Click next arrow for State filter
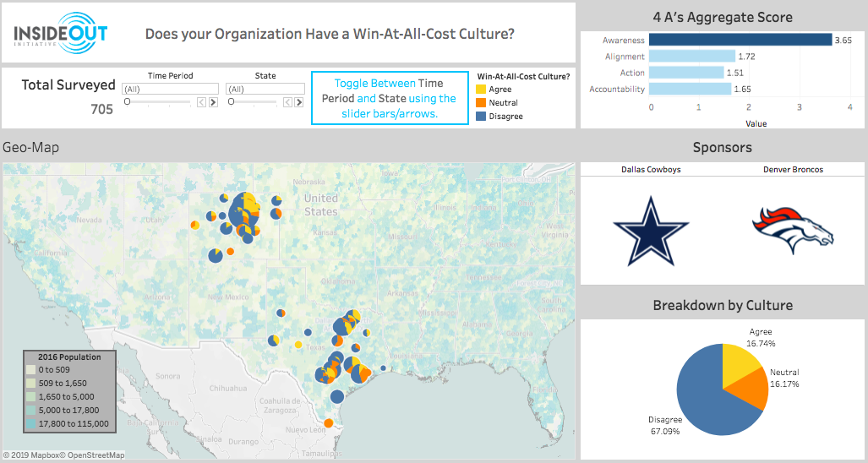 tap(299, 102)
